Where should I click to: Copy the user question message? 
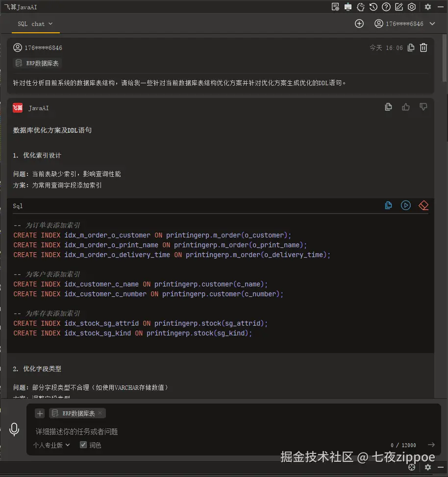coord(411,48)
